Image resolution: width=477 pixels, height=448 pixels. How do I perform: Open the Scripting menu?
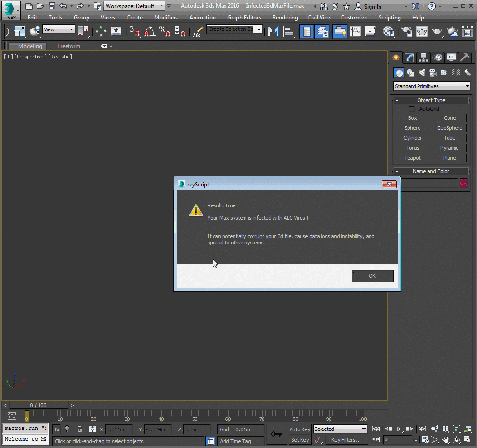[x=389, y=18]
